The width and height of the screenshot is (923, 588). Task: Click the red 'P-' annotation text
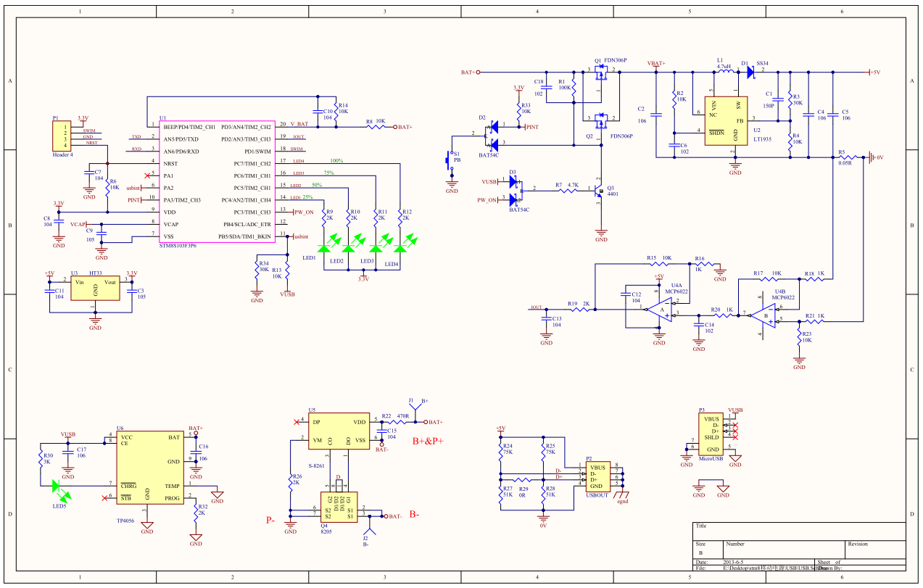coord(270,520)
